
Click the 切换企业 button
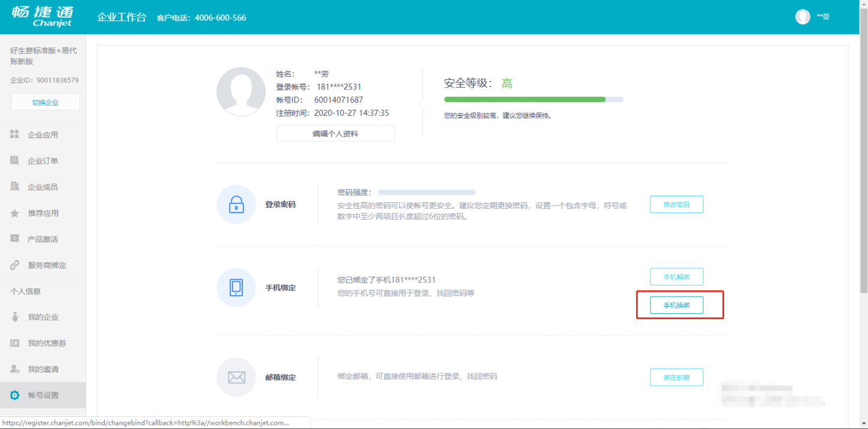(x=46, y=102)
